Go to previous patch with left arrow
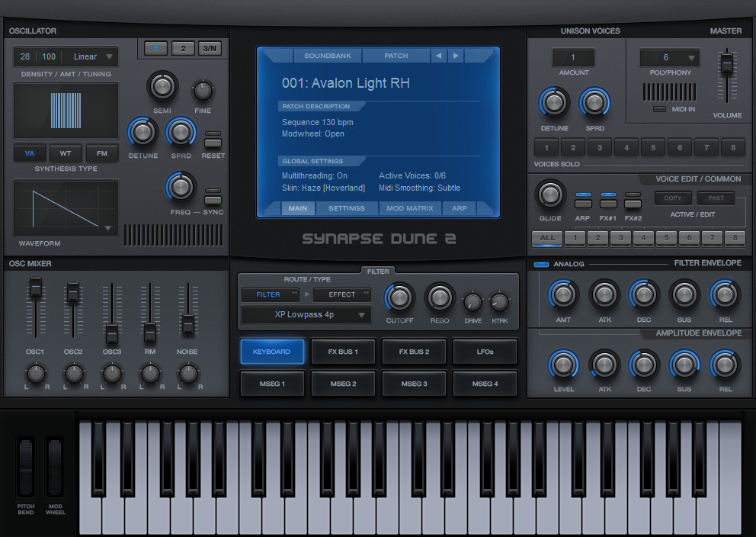The height and width of the screenshot is (537, 756). (439, 56)
